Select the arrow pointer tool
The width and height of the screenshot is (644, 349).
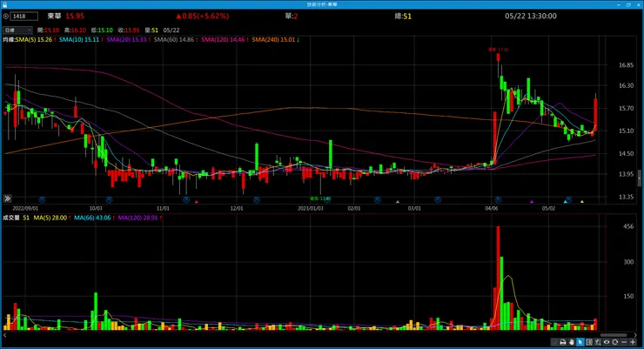tap(580, 342)
